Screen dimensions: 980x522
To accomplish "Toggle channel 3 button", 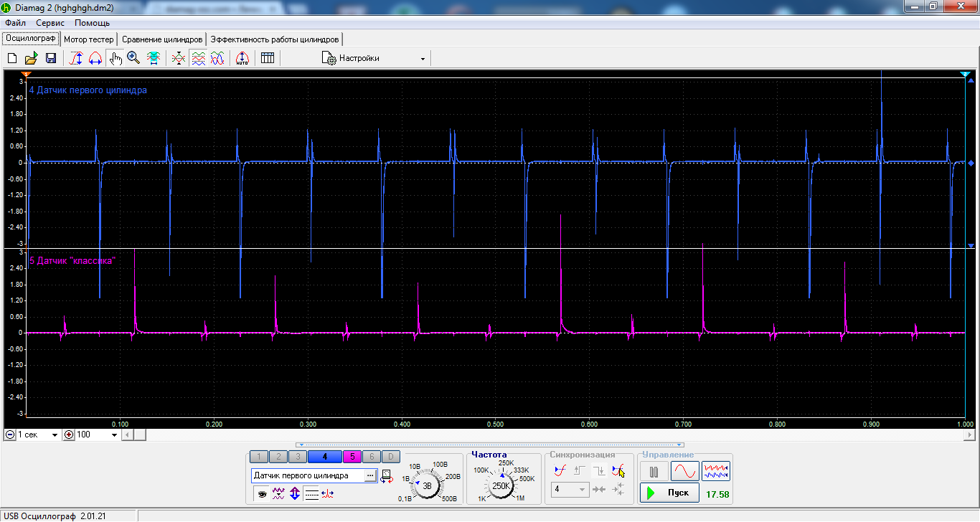I will (x=298, y=456).
